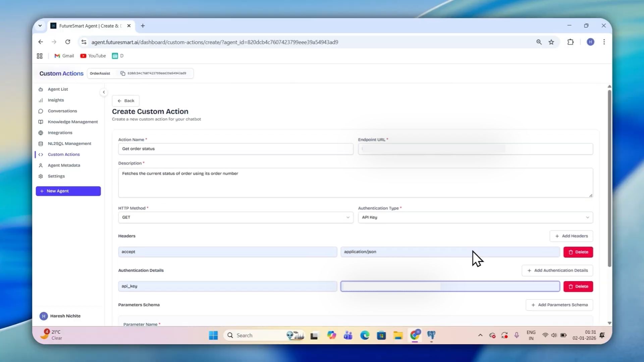Open the D bookmark
Image resolution: width=644 pixels, height=362 pixels.
click(x=118, y=56)
